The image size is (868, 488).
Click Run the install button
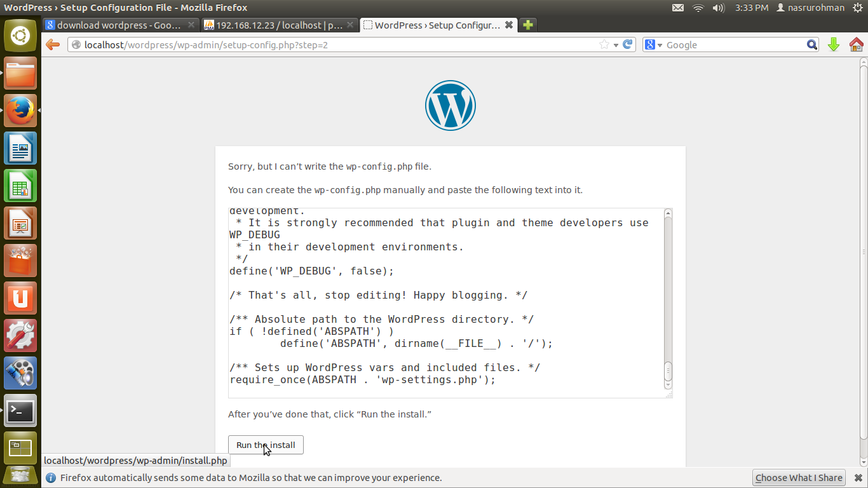266,445
